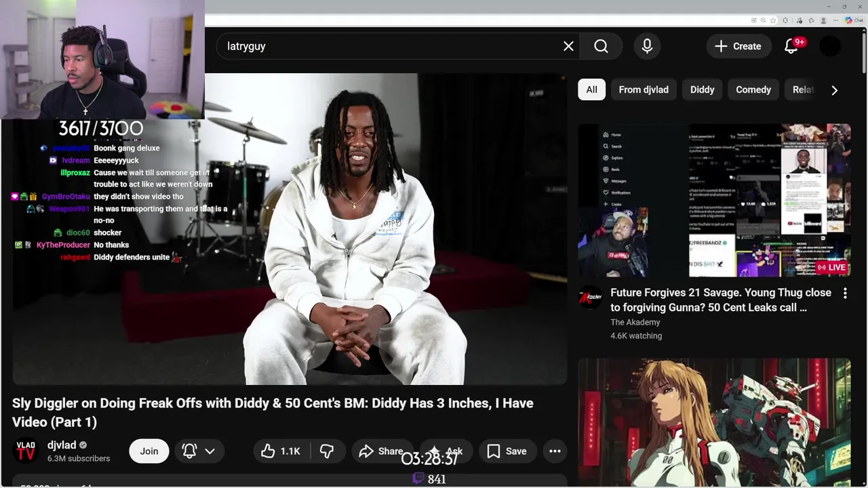Open The Akademy channel name link
Image resolution: width=868 pixels, height=488 pixels.
[635, 322]
